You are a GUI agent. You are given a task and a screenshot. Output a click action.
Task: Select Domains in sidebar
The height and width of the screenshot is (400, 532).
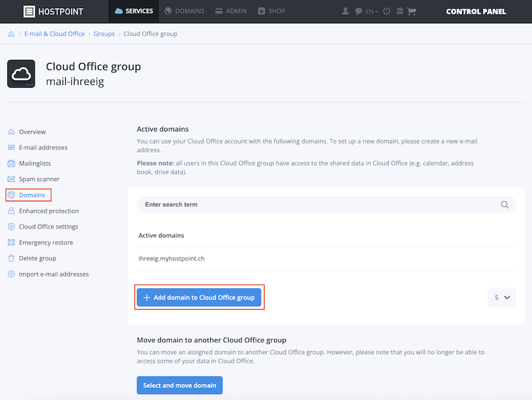click(32, 195)
